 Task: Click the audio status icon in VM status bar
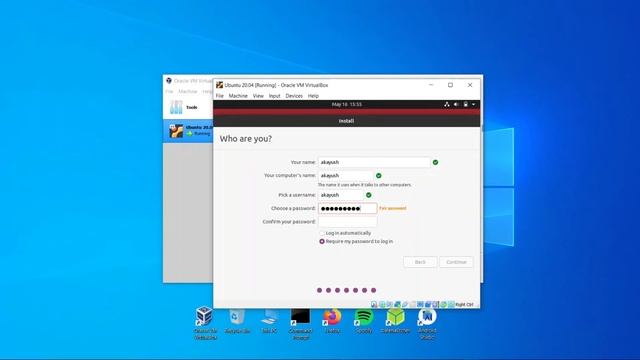click(390, 304)
